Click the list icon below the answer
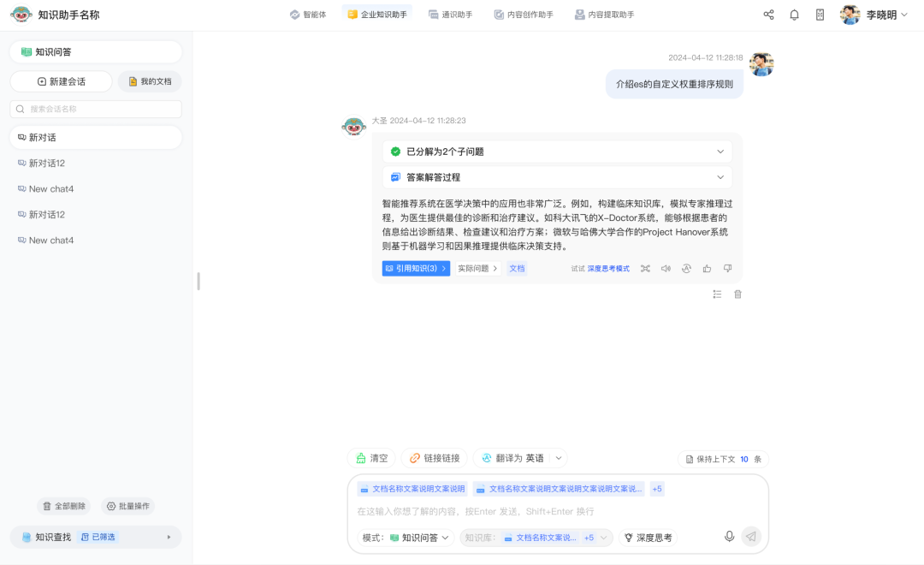 [717, 294]
